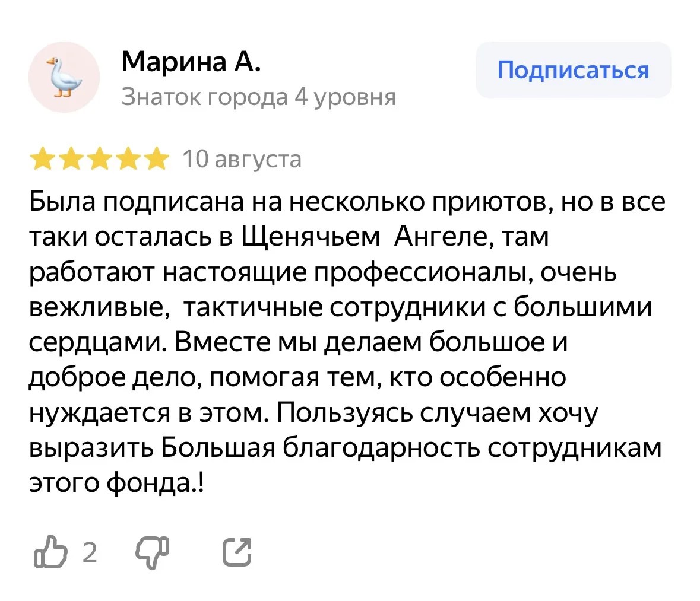Click the last line этого фонда.!
This screenshot has height=601, width=700.
click(116, 482)
